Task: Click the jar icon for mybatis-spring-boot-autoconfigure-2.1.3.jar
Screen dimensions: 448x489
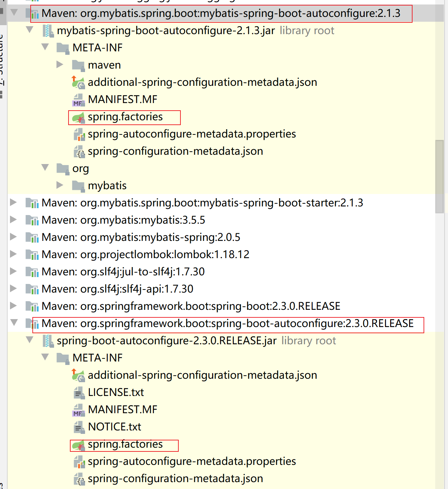Action: tap(48, 30)
